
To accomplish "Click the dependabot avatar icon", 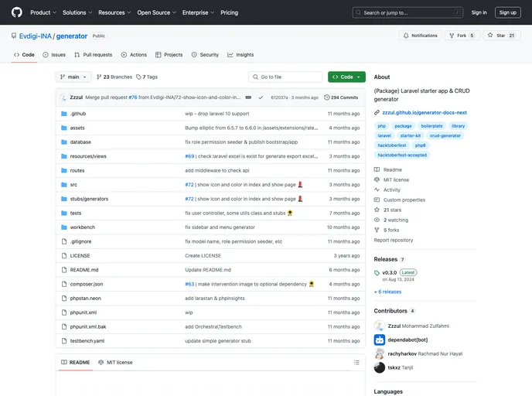I will tap(380, 340).
